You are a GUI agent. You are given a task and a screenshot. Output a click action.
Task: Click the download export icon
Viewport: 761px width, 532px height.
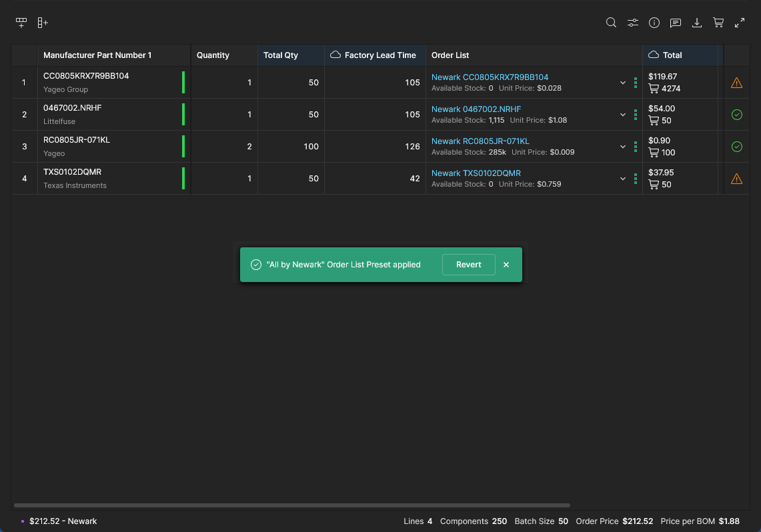(697, 23)
